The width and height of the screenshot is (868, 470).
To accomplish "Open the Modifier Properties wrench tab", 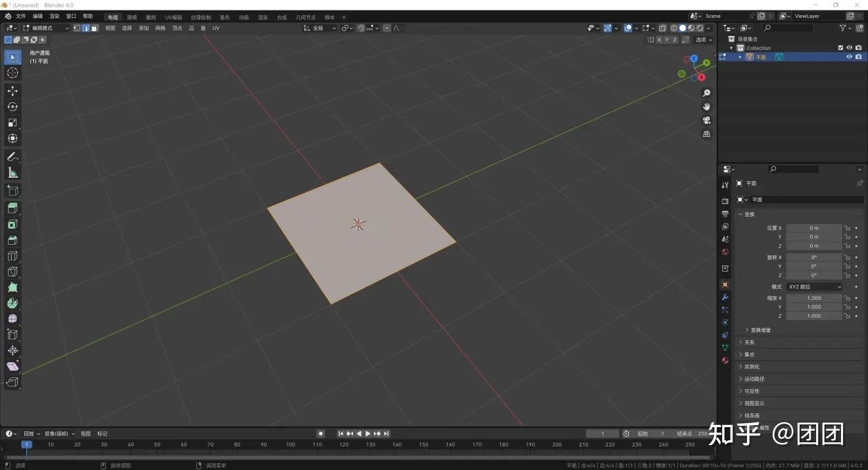I will [x=724, y=297].
